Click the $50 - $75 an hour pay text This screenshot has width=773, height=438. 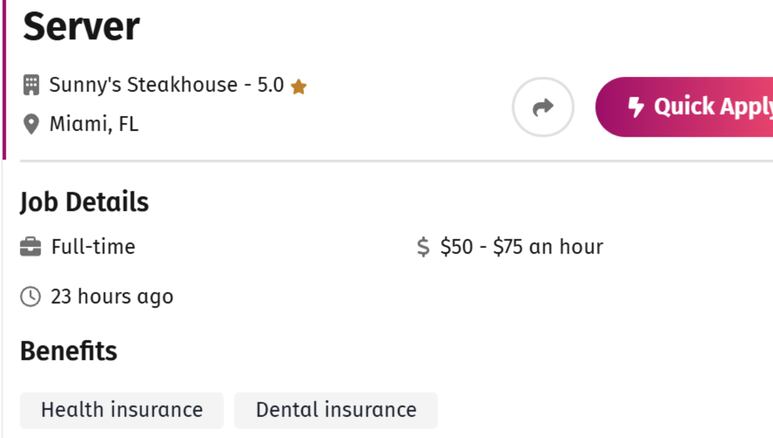pos(522,247)
